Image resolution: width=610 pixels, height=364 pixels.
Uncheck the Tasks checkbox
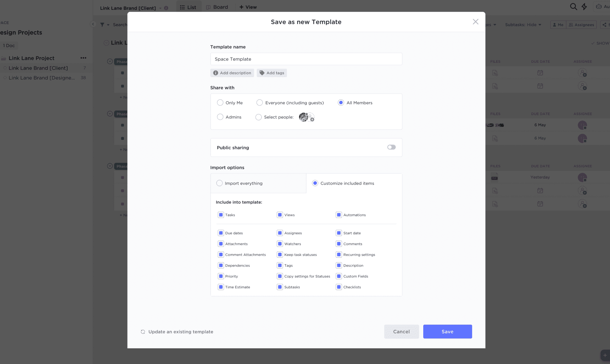[x=221, y=215]
